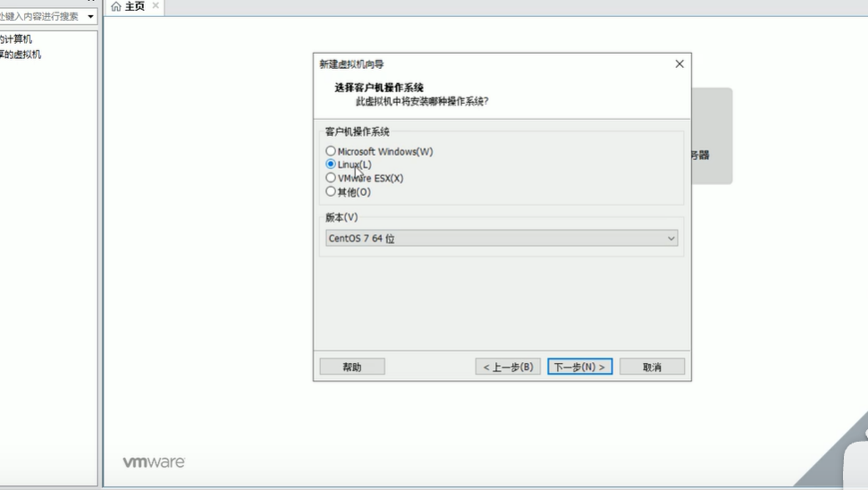Viewport: 868px width, 490px height.
Task: Select 虚拟机 item in library tree
Action: pos(21,55)
